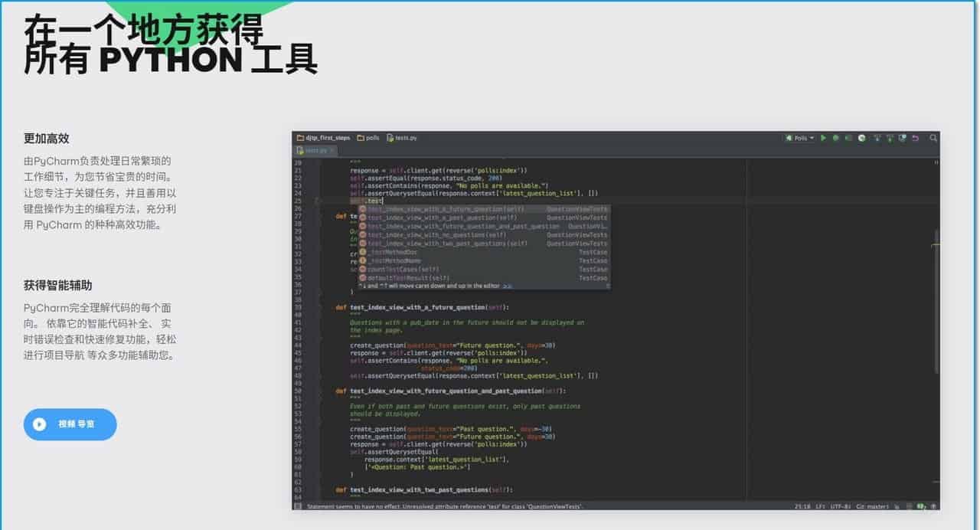Viewport: 980px width, 530px height.
Task: Click the >> link in completion hint
Action: pyautogui.click(x=507, y=286)
